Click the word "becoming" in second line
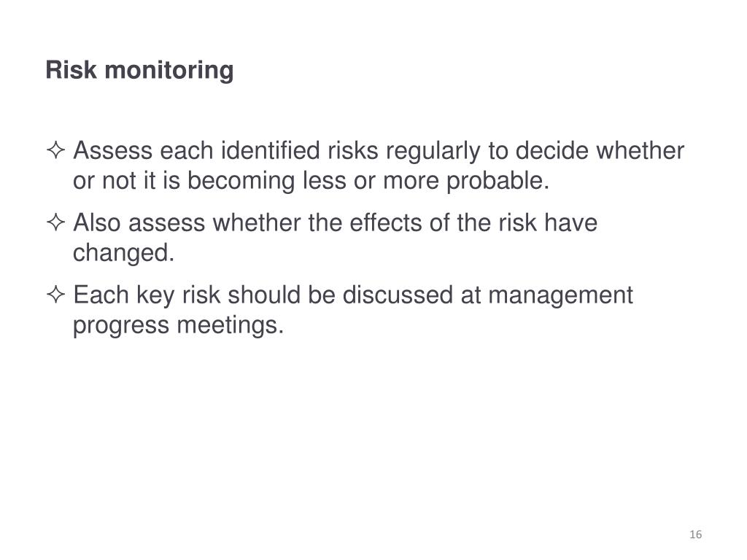This screenshot has height=560, width=747. 241,182
